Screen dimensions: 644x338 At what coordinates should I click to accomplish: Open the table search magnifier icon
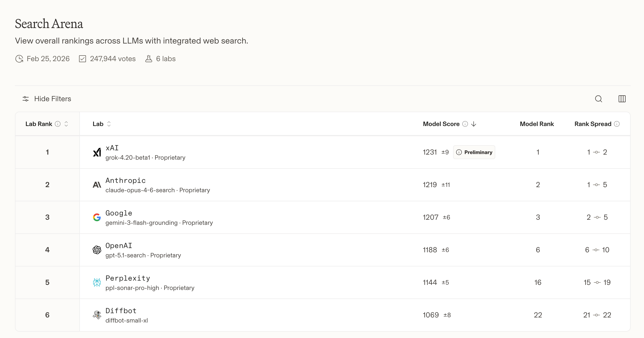click(599, 99)
